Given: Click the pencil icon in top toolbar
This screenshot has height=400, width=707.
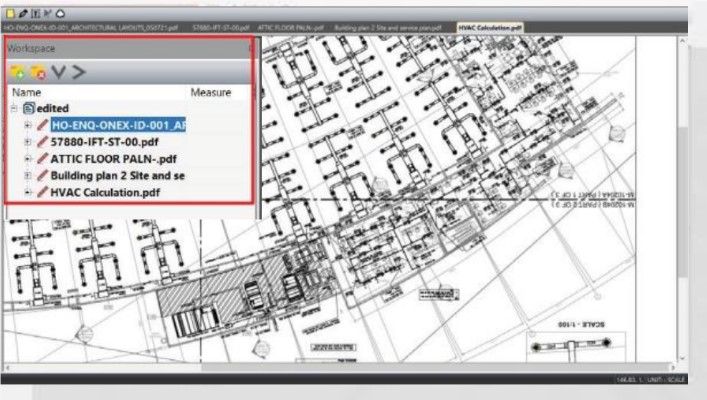Looking at the screenshot, I should 20,11.
